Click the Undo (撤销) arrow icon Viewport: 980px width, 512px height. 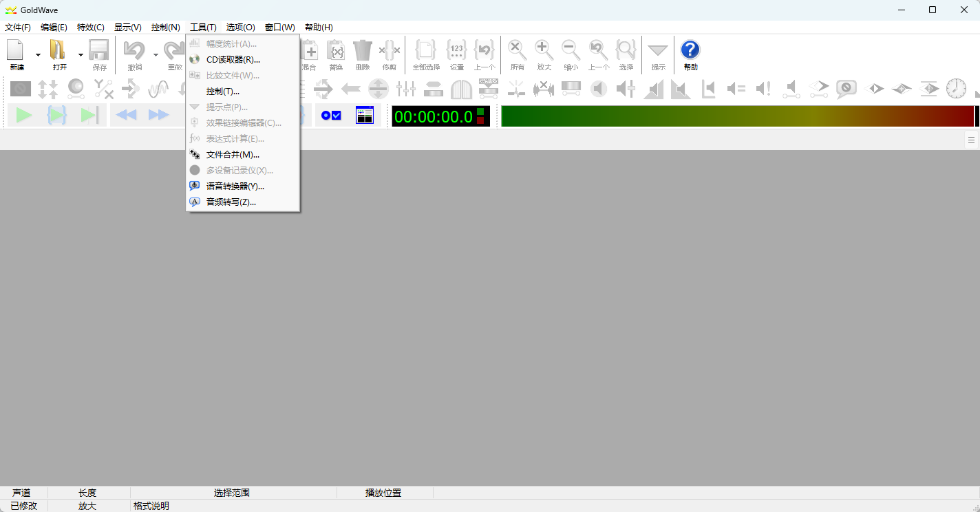coord(135,51)
